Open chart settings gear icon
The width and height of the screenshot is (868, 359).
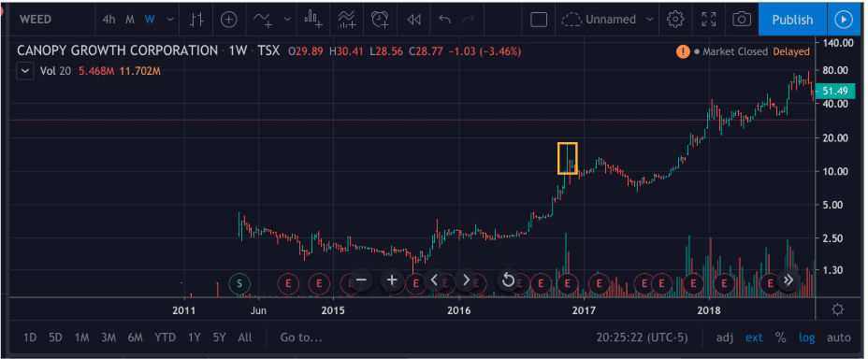[674, 20]
